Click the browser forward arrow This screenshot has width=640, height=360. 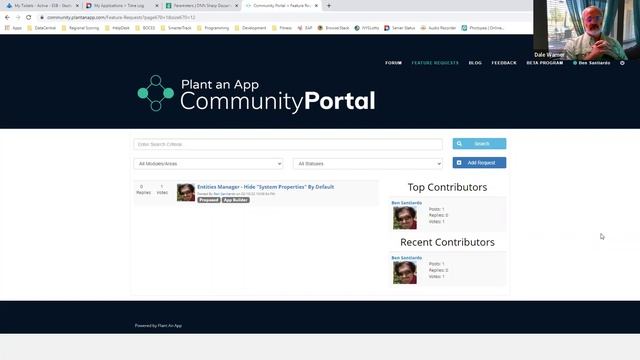[x=18, y=18]
